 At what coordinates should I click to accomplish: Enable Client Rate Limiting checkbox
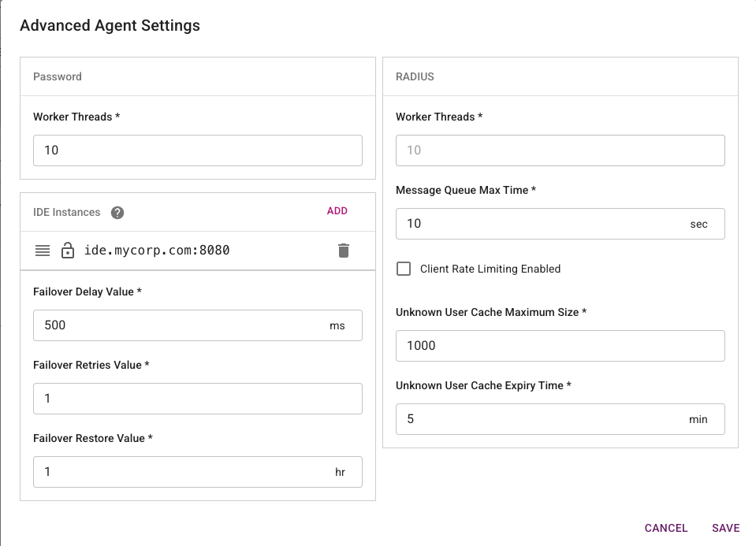[404, 269]
